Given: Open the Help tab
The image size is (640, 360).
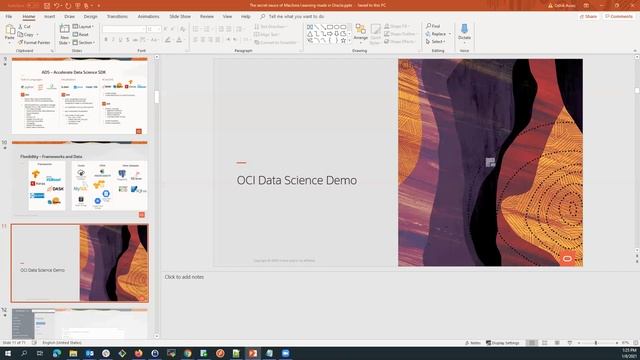Looking at the screenshot, I should [x=245, y=16].
